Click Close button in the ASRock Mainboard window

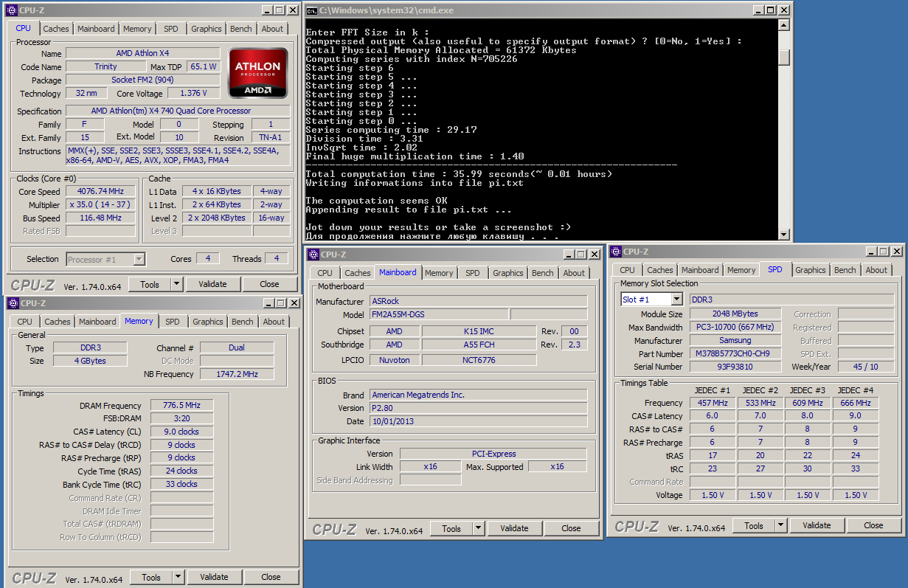pos(571,528)
